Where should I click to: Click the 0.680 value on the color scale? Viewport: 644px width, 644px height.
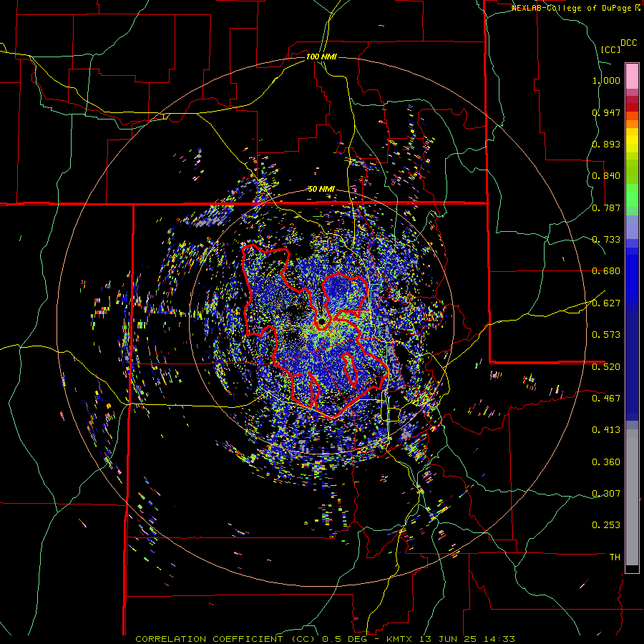point(606,271)
